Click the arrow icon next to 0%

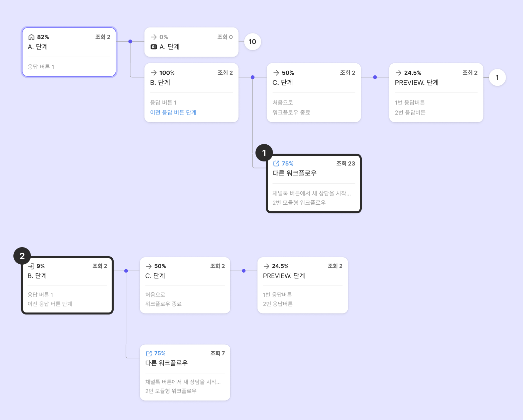[x=154, y=37]
